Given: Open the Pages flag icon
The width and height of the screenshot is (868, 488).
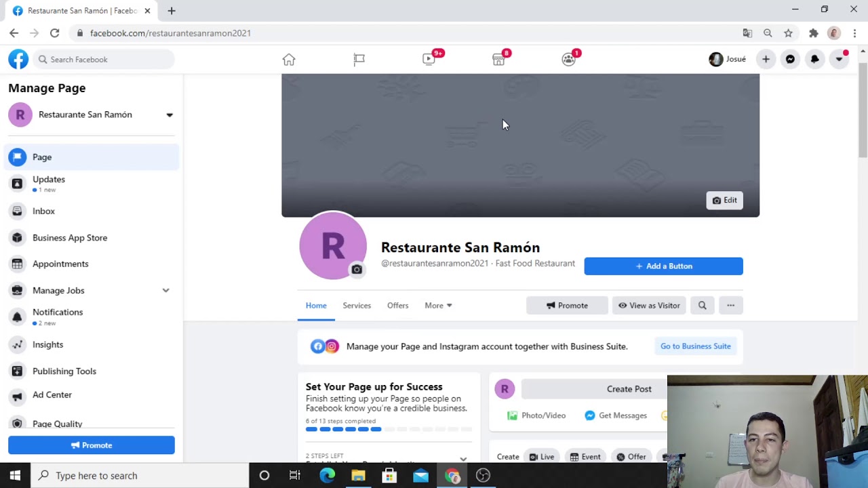Looking at the screenshot, I should (x=359, y=60).
